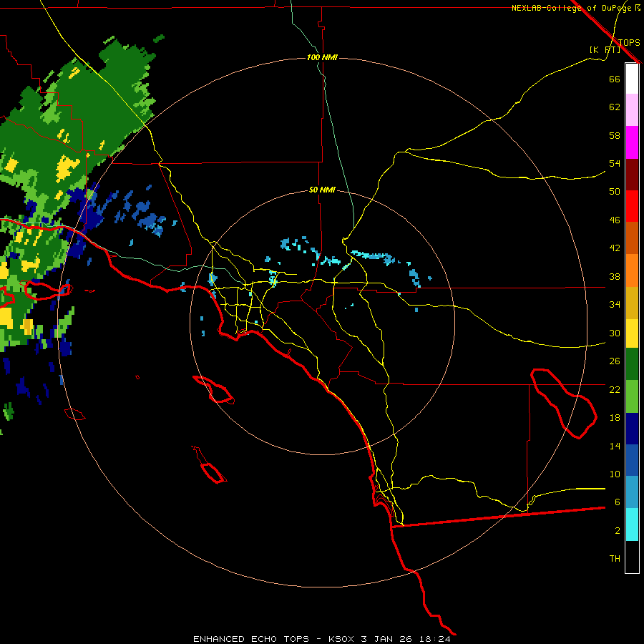
Task: Click the ENHANCED ECHO TOPS caption text
Action: [x=251, y=639]
